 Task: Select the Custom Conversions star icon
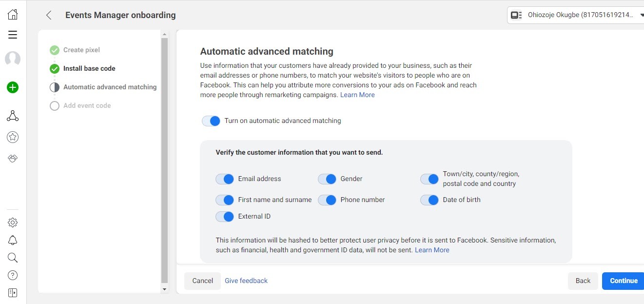pyautogui.click(x=13, y=137)
